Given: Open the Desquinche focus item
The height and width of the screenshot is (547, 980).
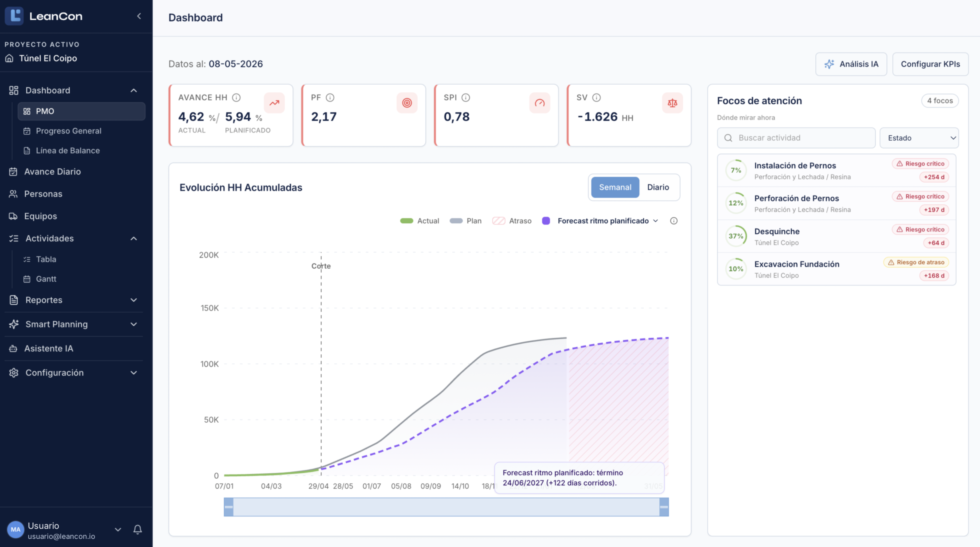Looking at the screenshot, I should [x=836, y=236].
